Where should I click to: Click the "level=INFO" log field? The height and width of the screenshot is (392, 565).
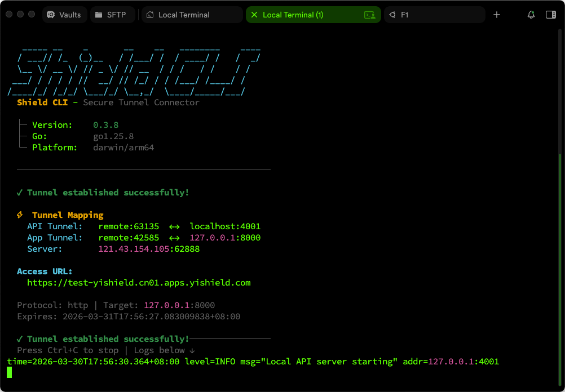(210, 362)
